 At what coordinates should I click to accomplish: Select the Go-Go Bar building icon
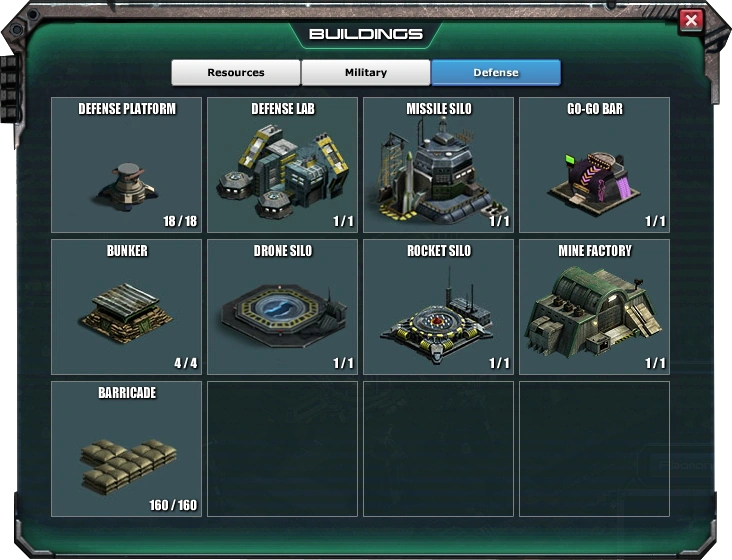[595, 183]
